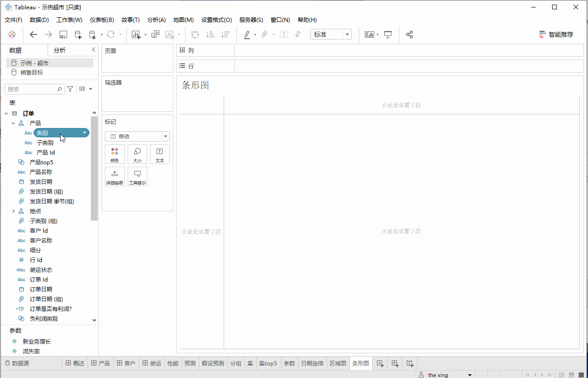
Task: Click the 颜色 marks button
Action: tap(115, 154)
